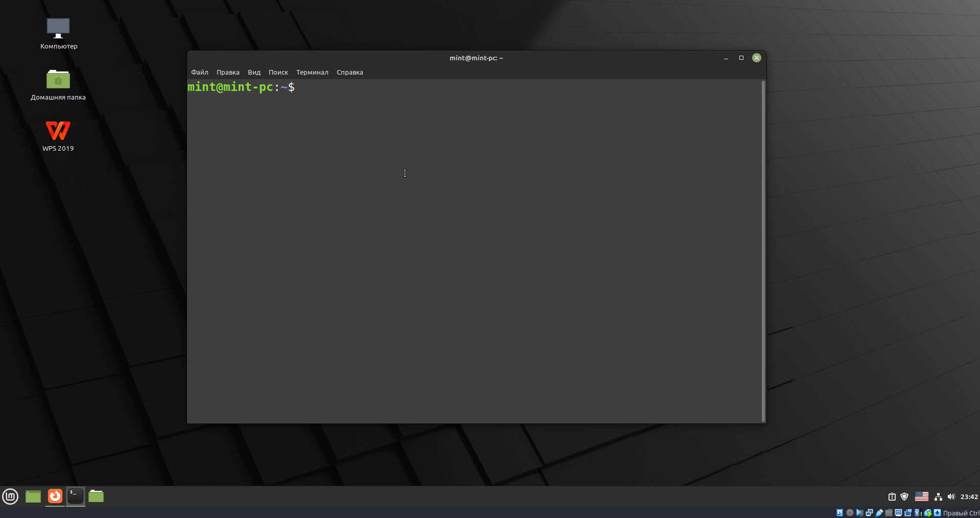The width and height of the screenshot is (980, 518).
Task: Focus the terminal via its taskbar icon
Action: tap(75, 496)
